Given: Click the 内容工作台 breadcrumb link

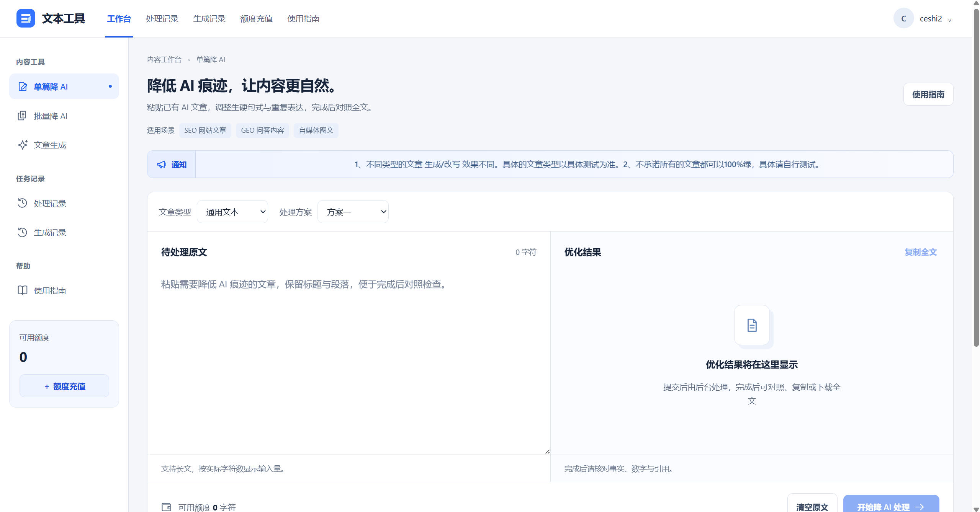Looking at the screenshot, I should pyautogui.click(x=164, y=60).
